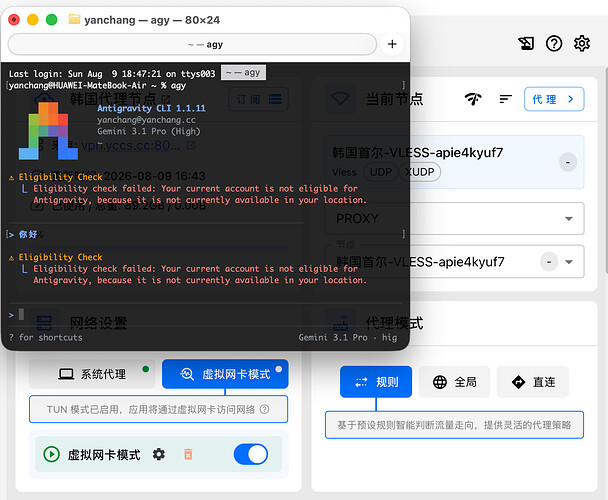Click the laptop icon on 系统代理 tab
This screenshot has height=500, width=608.
(66, 374)
